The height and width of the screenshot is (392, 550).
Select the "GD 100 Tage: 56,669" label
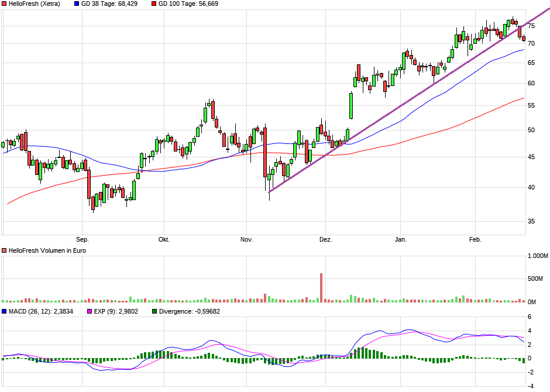(188, 4)
